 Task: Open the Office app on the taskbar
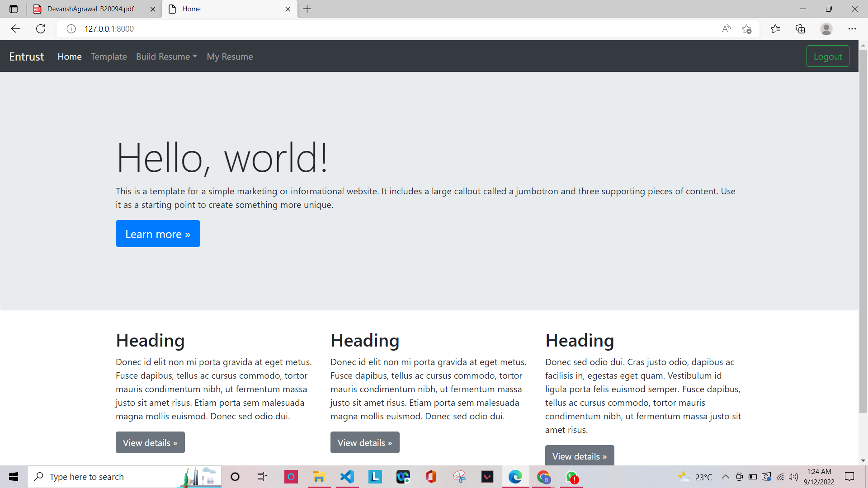[x=431, y=477]
